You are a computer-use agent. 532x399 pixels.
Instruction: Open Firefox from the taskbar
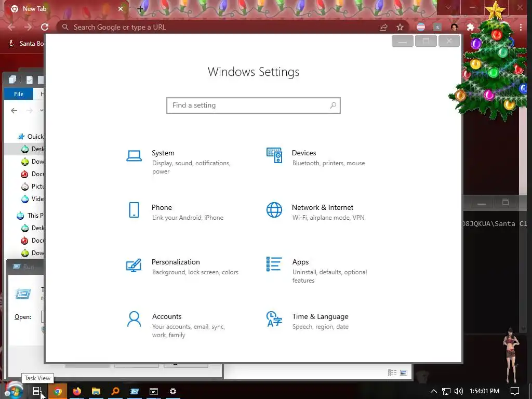(x=77, y=391)
